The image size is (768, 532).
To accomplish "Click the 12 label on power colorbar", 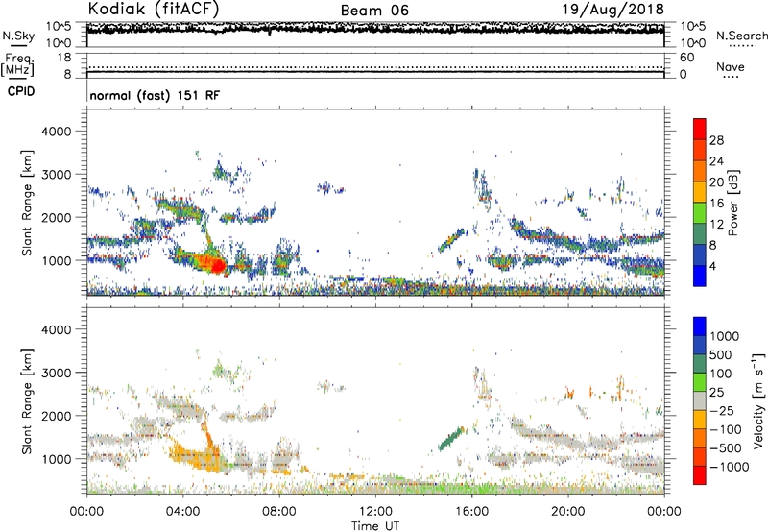I will point(716,225).
